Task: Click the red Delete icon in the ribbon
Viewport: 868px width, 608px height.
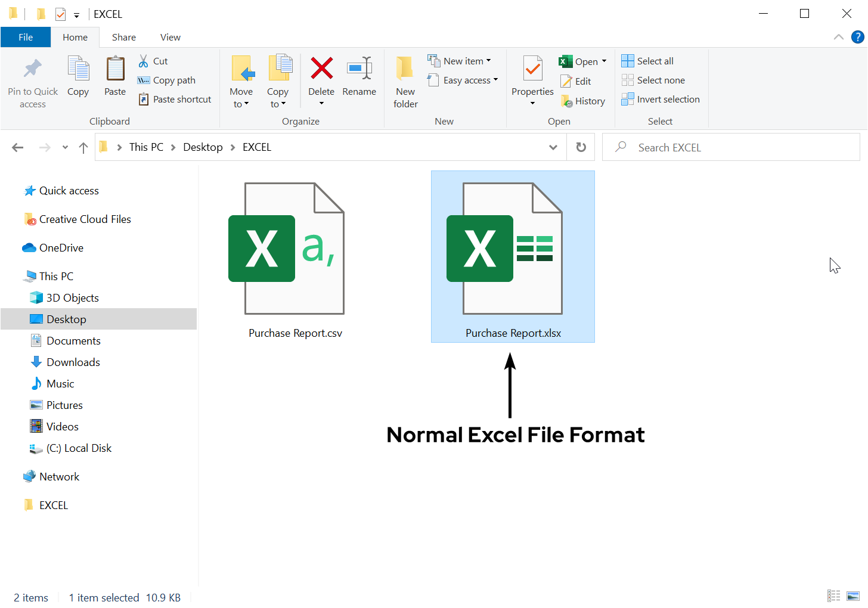Action: 321,69
